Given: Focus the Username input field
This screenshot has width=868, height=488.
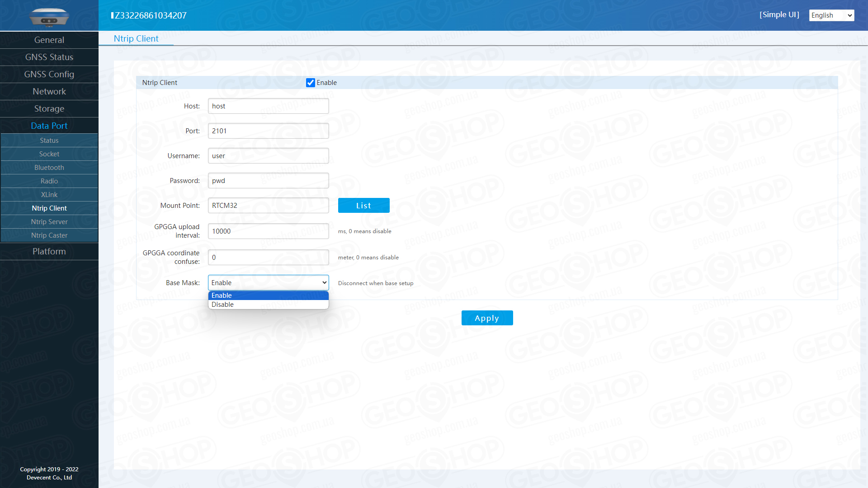Looking at the screenshot, I should [269, 156].
